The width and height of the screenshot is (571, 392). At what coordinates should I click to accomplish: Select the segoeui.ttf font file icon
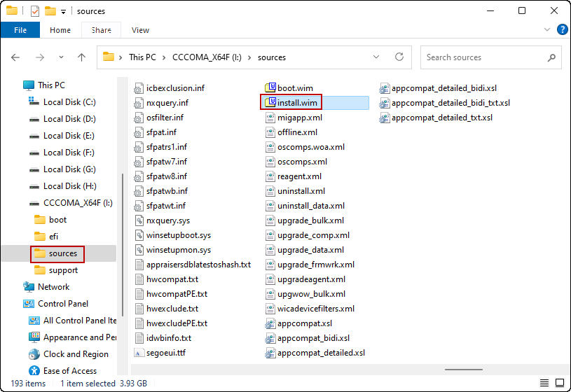pos(139,353)
